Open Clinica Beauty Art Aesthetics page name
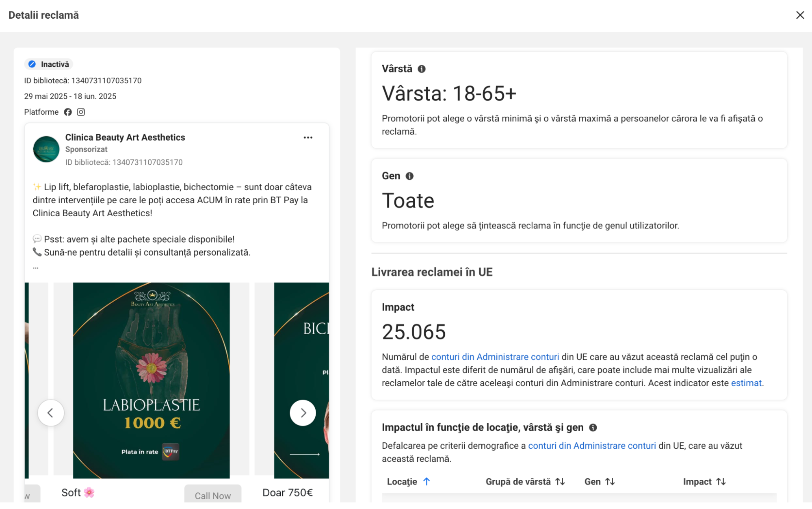 (125, 137)
